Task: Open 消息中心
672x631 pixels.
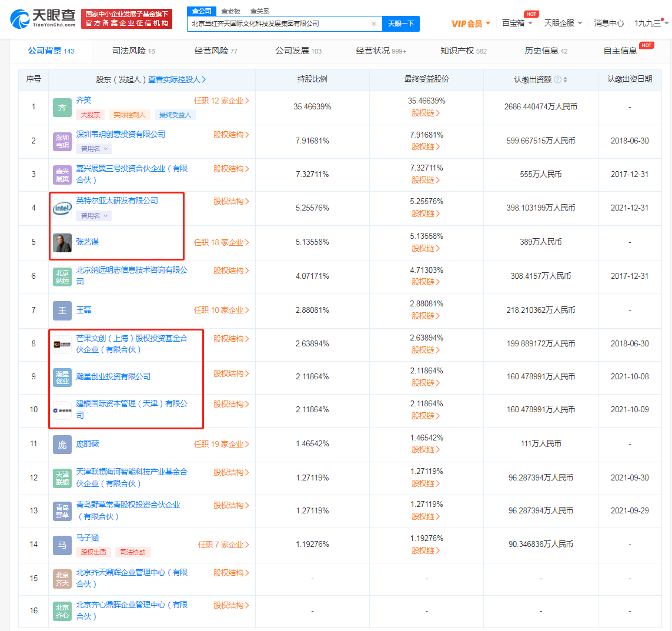Action: tap(609, 23)
